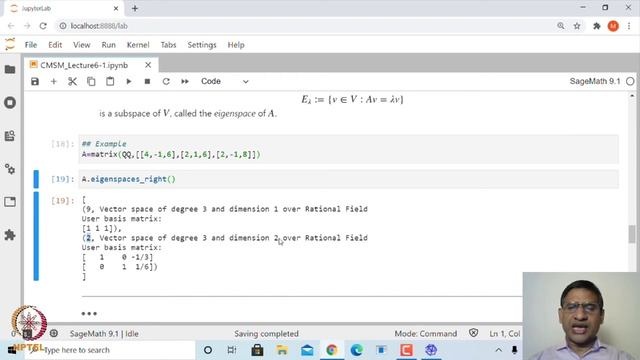Open Microsoft Store from taskbar
Screen dimensions: 640x360
click(x=257, y=350)
